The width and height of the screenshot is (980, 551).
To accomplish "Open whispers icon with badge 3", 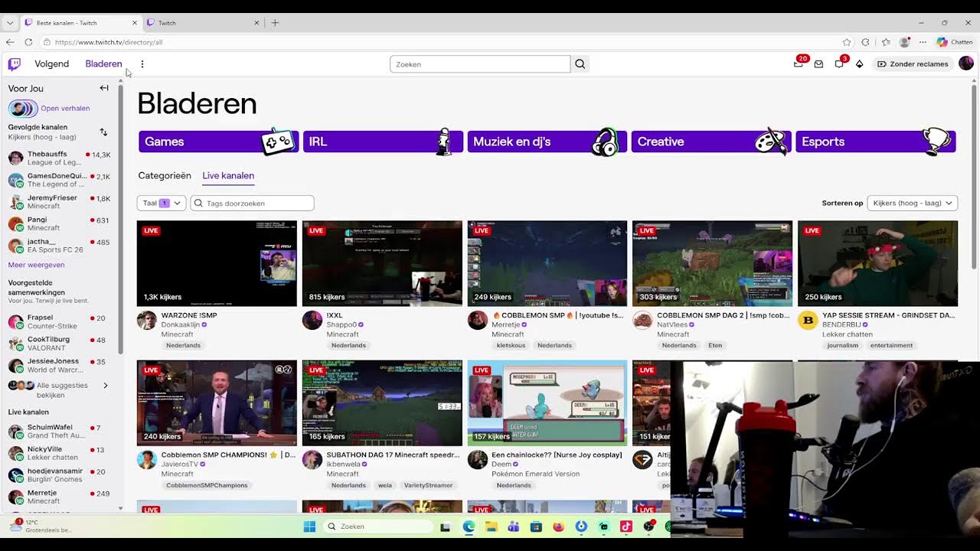I will [x=839, y=64].
